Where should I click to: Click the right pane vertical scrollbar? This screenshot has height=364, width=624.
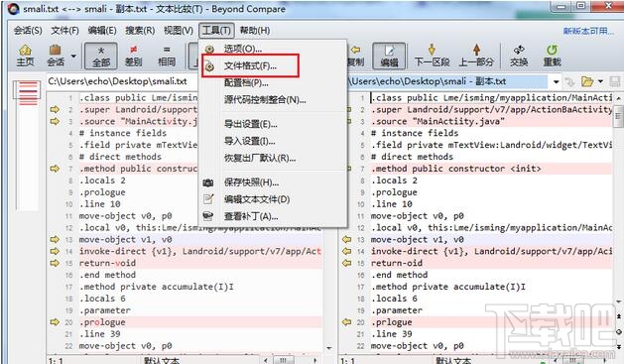click(x=619, y=199)
